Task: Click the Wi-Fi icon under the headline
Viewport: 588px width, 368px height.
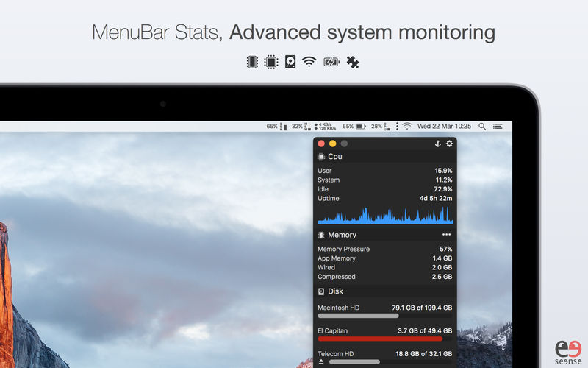Action: [x=309, y=62]
